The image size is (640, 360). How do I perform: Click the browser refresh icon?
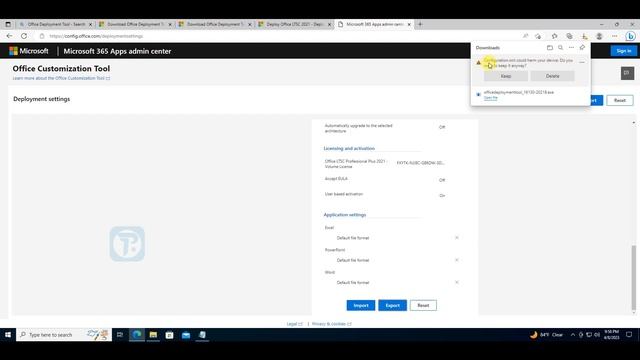24,36
